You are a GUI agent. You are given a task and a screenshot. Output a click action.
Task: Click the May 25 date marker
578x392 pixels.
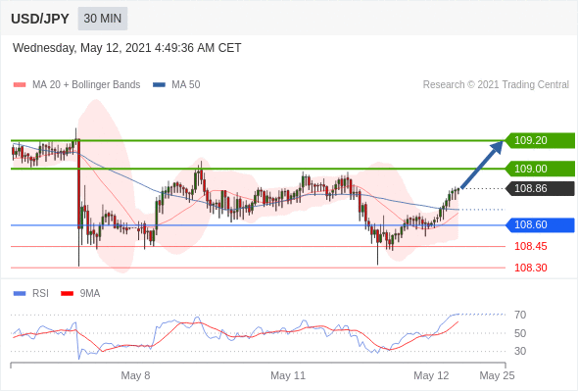click(x=497, y=375)
